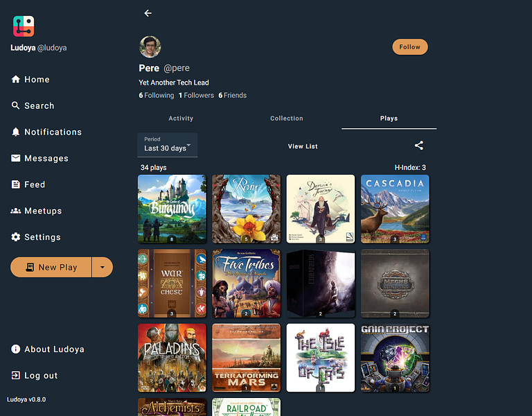Open Castles of Burgundy game thumbnail
The width and height of the screenshot is (532, 416).
[172, 209]
